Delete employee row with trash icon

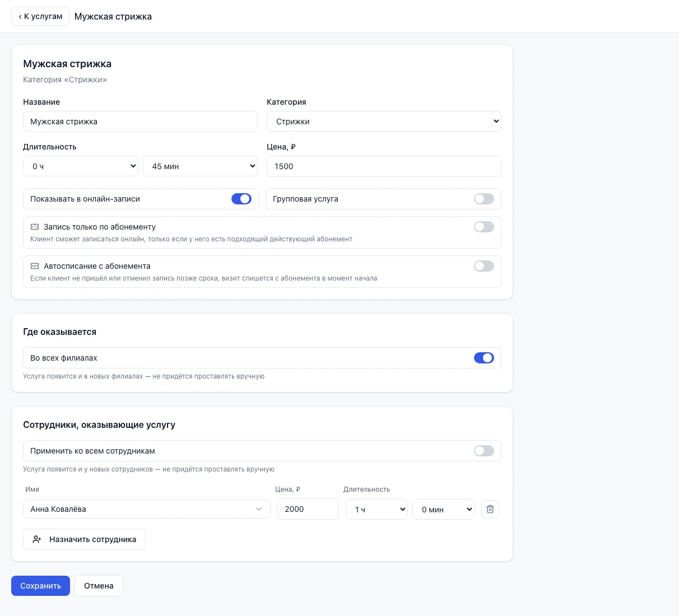(490, 509)
